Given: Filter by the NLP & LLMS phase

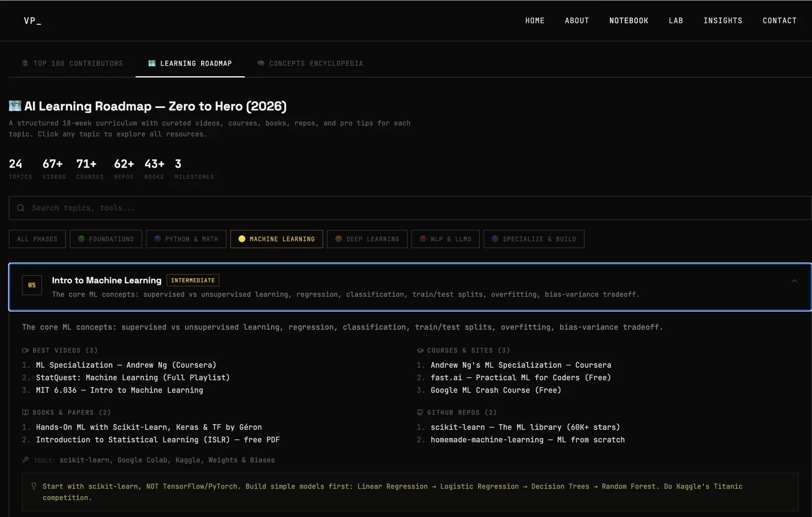Looking at the screenshot, I should [x=445, y=239].
